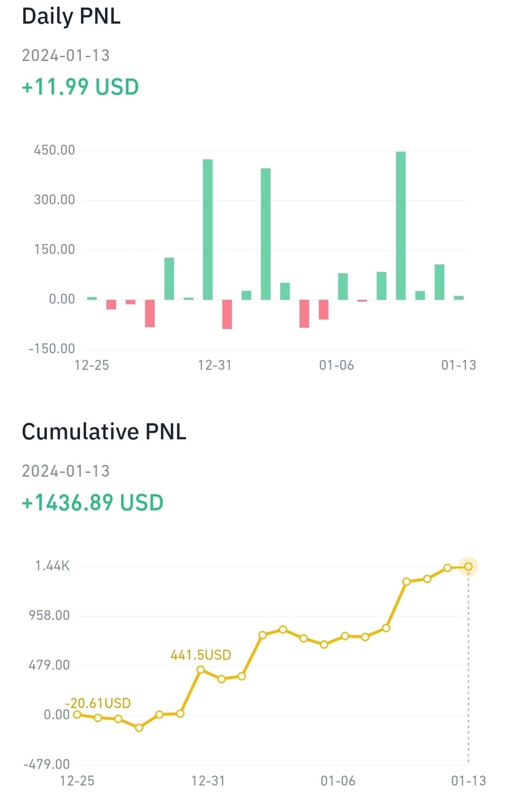This screenshot has width=511, height=812.
Task: Select the 12-31 green bar in Daily PNL
Action: (208, 229)
